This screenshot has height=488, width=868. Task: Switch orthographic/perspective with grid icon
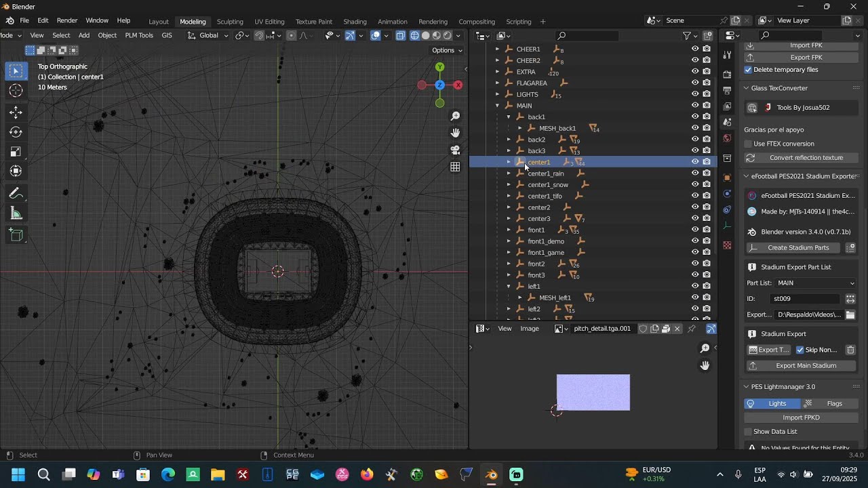[x=455, y=167]
